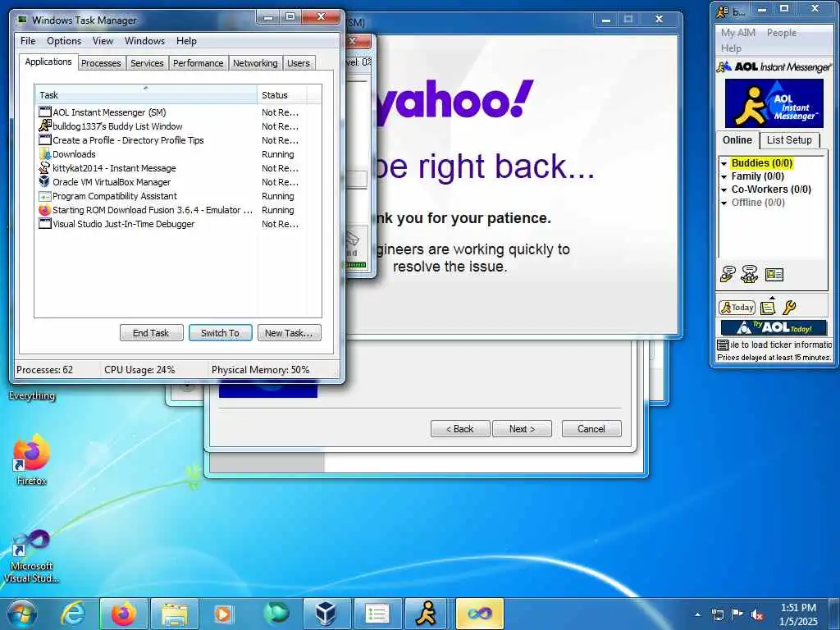Click Firefox taskbar button
The image size is (840, 630).
click(x=123, y=614)
